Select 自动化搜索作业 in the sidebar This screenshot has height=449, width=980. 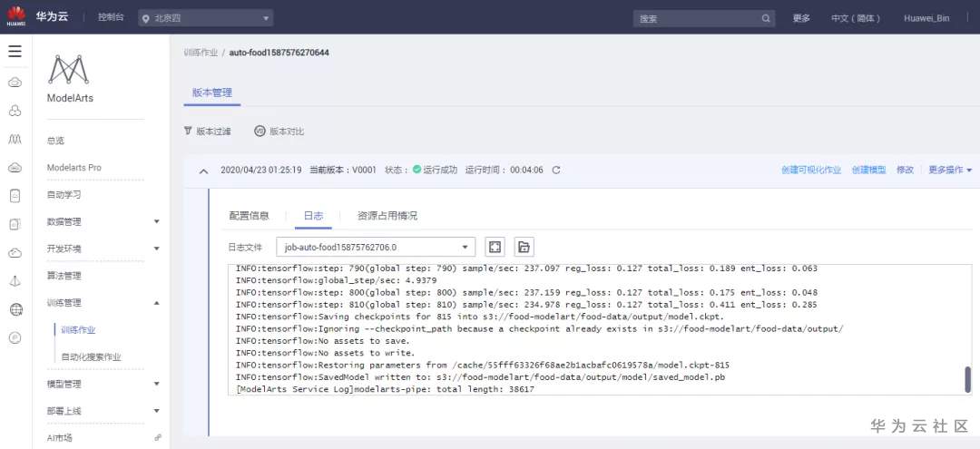click(91, 357)
